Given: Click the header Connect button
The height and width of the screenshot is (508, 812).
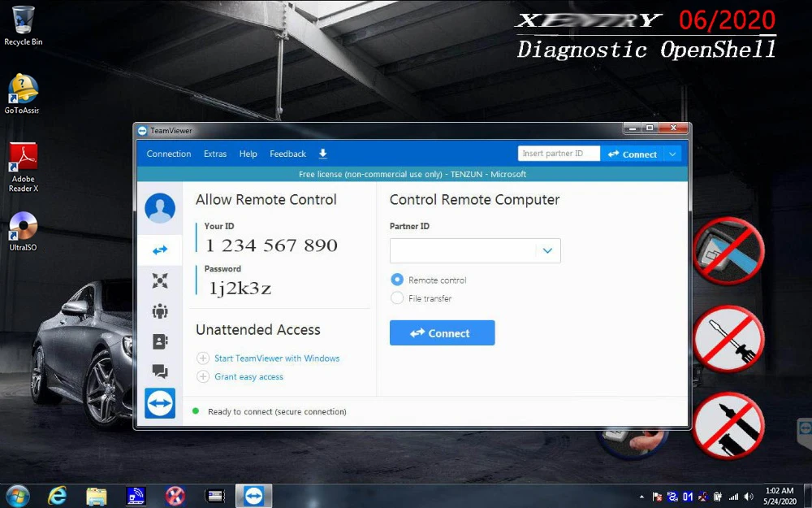Looking at the screenshot, I should (x=633, y=154).
